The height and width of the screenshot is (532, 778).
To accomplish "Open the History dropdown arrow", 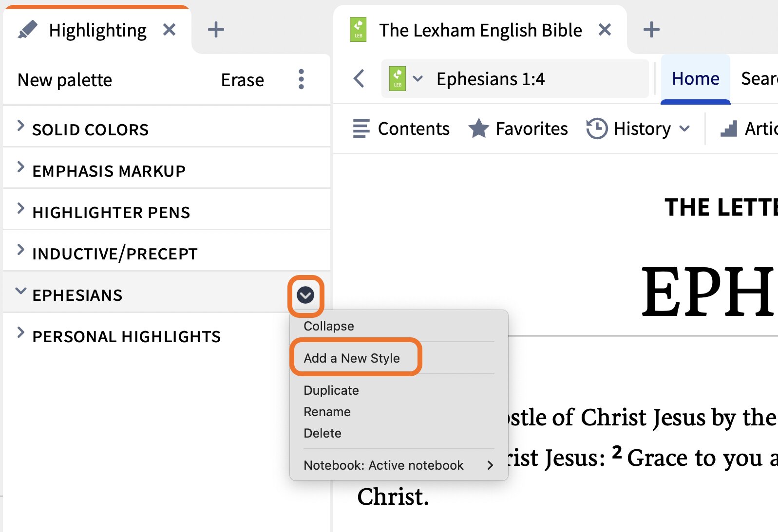I will [x=684, y=128].
